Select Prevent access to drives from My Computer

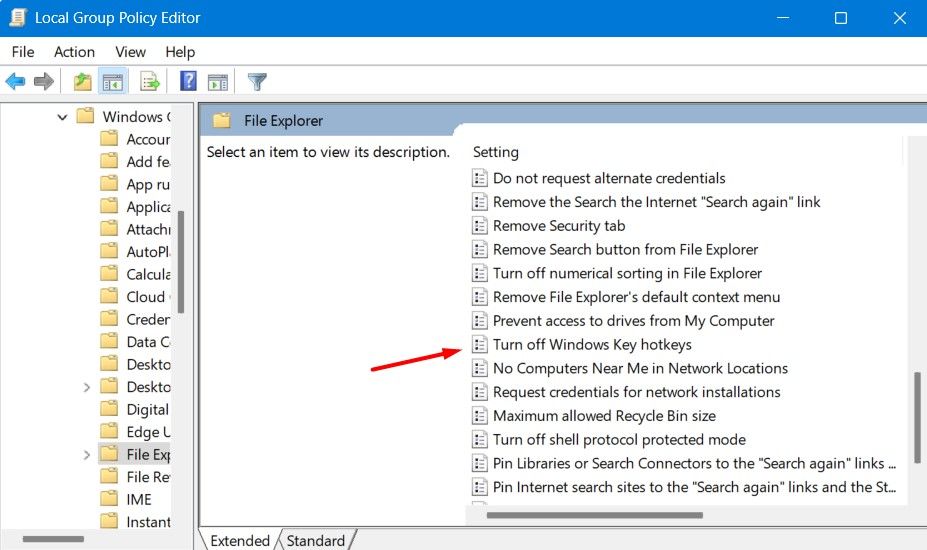point(633,321)
